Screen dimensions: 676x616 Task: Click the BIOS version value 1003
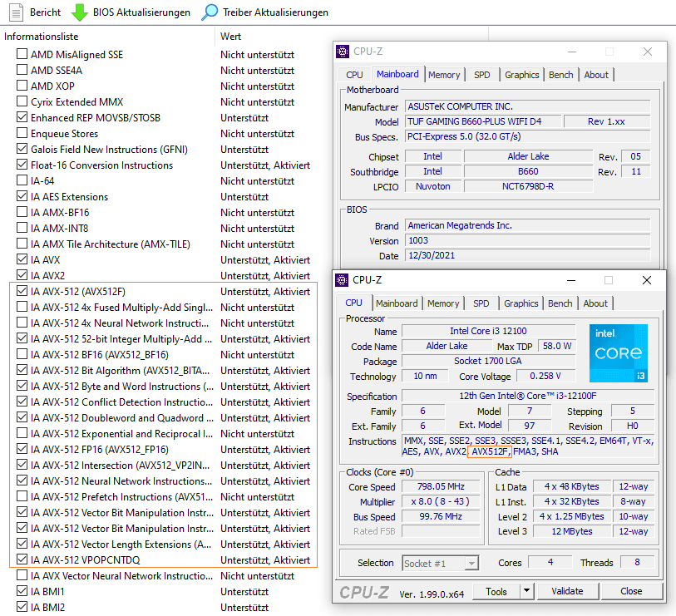[527, 240]
